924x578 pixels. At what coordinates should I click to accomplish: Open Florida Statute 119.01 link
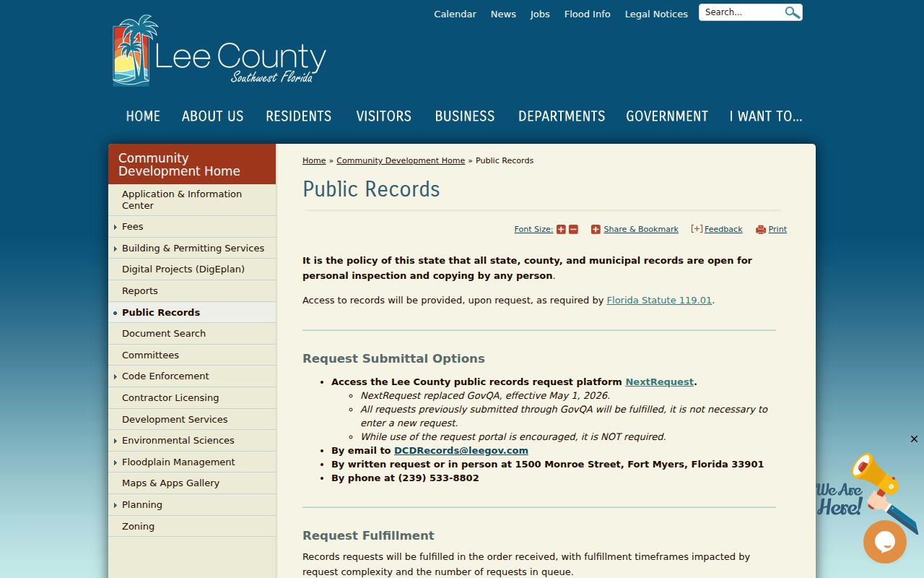coord(659,301)
